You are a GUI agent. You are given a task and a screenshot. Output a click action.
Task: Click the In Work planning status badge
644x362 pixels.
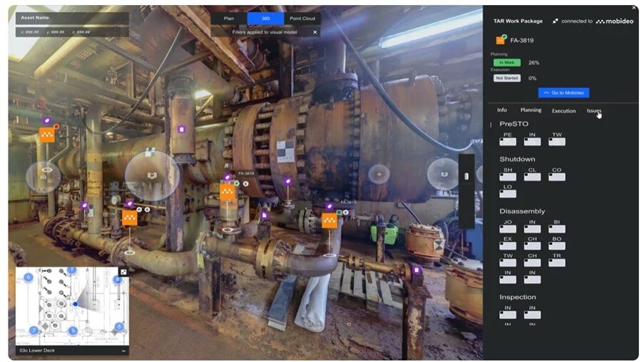[506, 63]
